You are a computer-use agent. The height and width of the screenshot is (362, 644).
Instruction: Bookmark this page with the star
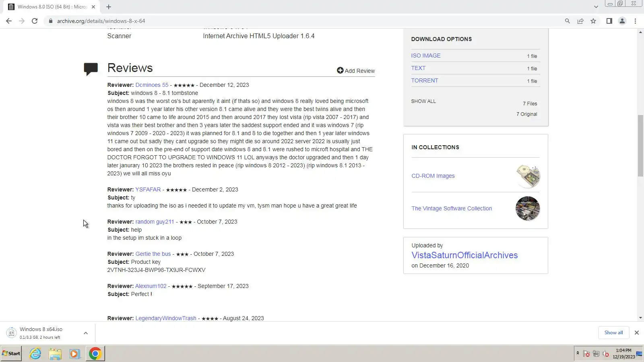click(x=593, y=21)
